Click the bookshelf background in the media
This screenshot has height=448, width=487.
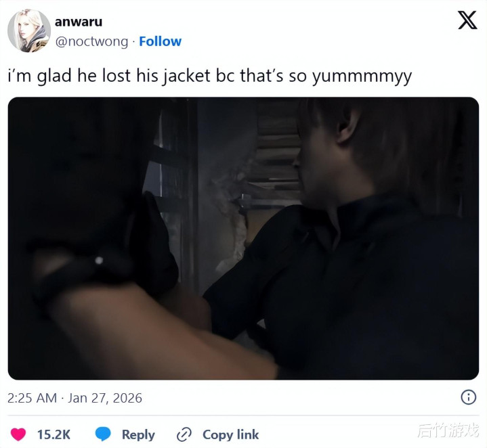(x=276, y=155)
